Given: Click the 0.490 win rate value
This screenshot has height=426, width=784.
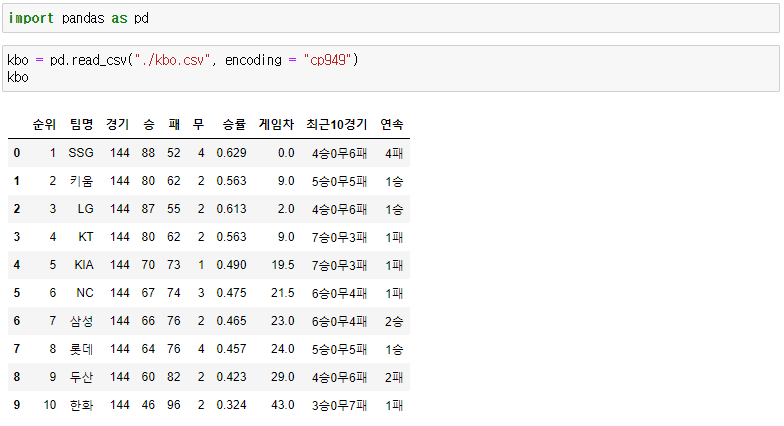Looking at the screenshot, I should pyautogui.click(x=232, y=264).
